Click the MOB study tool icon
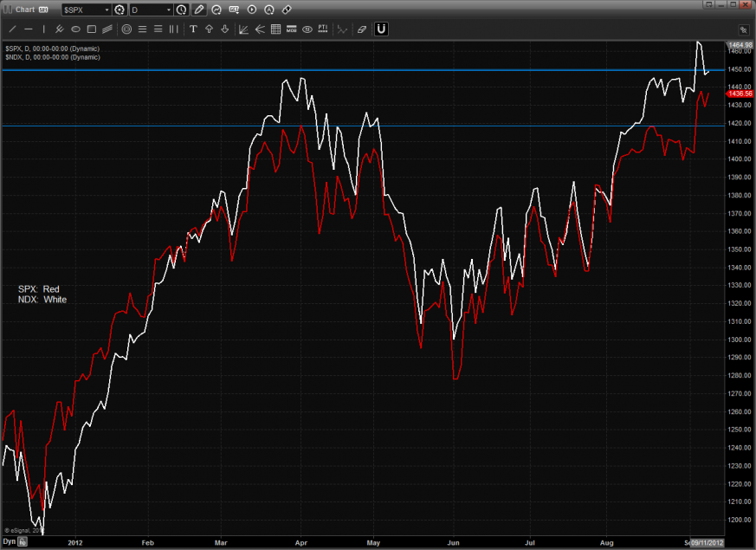Image resolution: width=756 pixels, height=550 pixels. [291, 29]
